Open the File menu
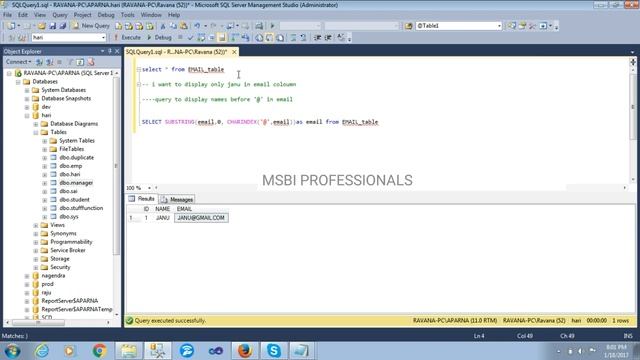This screenshot has width=640, height=360. [x=7, y=15]
